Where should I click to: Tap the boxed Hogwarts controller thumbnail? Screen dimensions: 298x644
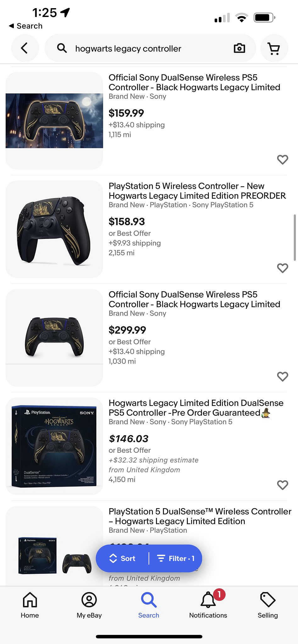54,446
